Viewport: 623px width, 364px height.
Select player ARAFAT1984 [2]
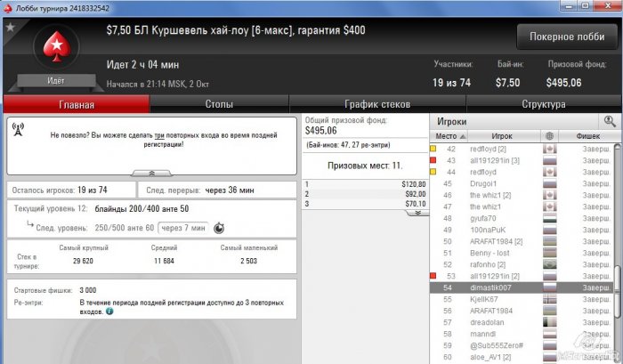(x=522, y=241)
